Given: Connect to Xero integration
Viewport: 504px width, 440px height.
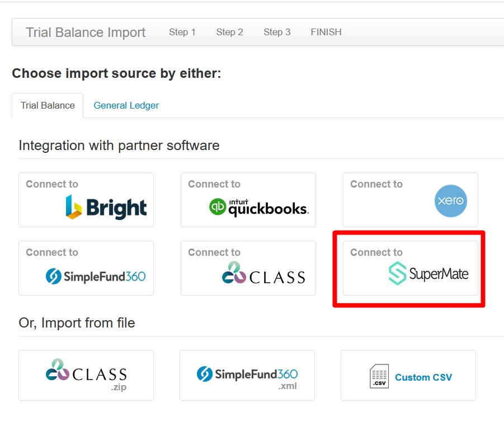Looking at the screenshot, I should coord(411,200).
